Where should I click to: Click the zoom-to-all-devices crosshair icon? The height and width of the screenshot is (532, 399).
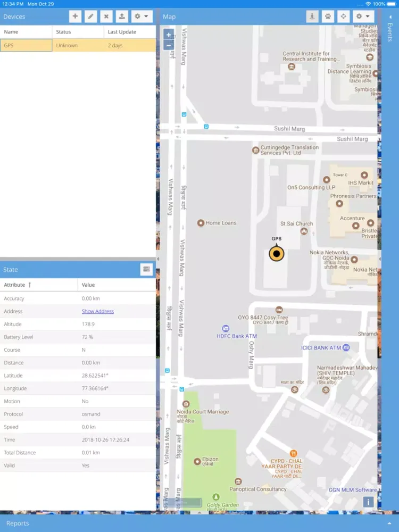coord(343,16)
